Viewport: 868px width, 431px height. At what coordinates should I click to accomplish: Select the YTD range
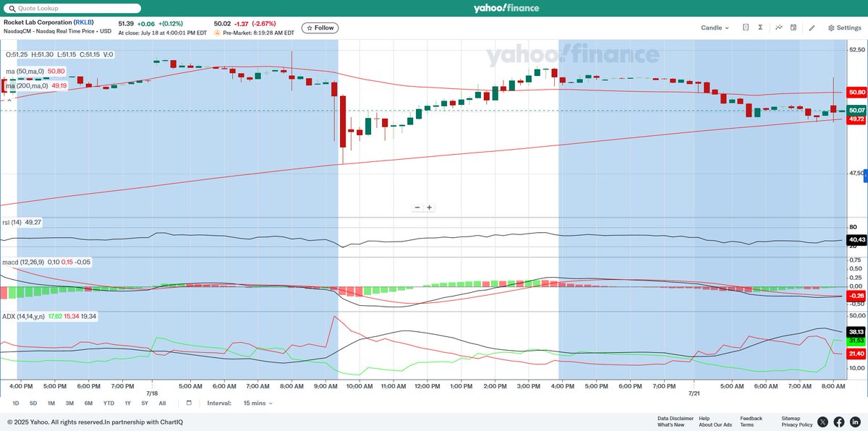[x=109, y=403]
